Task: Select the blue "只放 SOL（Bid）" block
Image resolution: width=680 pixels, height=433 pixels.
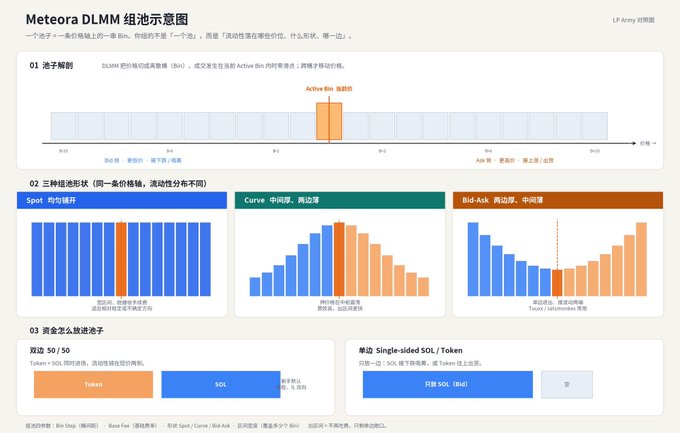Action: click(448, 384)
